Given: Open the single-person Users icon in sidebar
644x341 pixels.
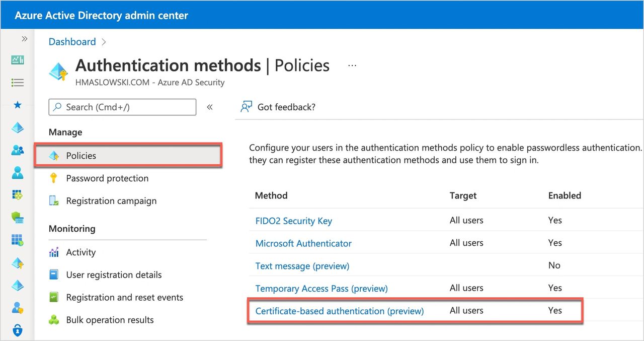Looking at the screenshot, I should (18, 173).
